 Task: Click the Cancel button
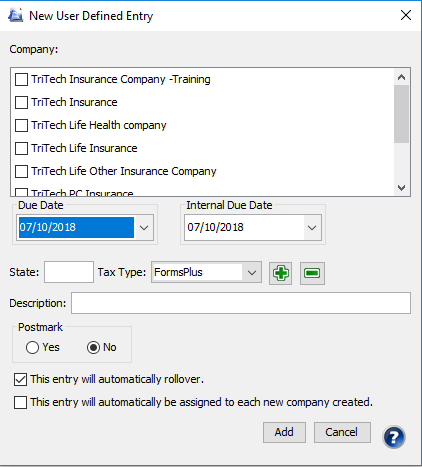coord(342,432)
